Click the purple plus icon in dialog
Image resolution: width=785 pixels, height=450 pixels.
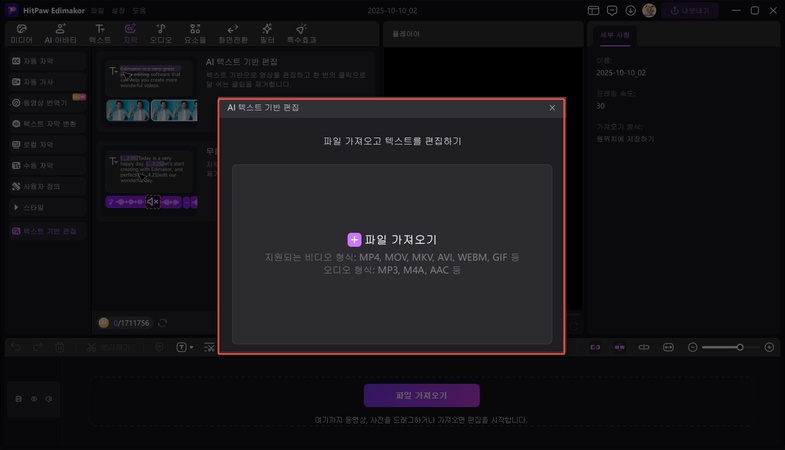(354, 240)
